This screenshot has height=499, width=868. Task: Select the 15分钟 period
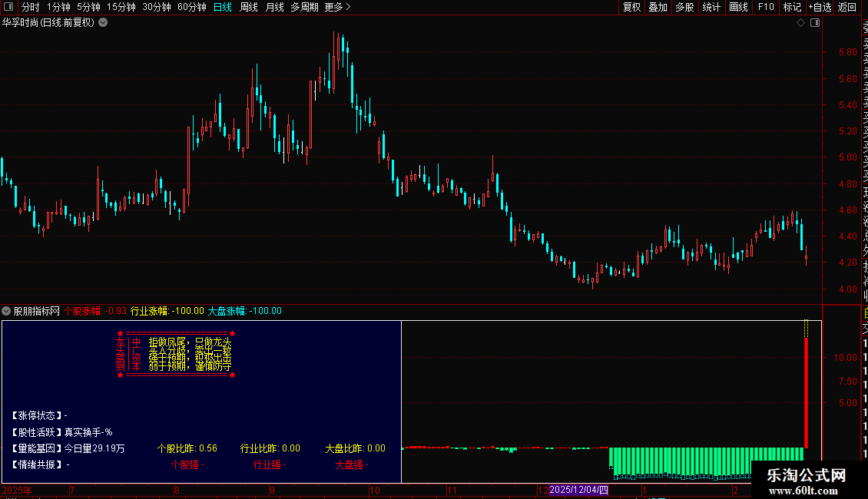(121, 7)
